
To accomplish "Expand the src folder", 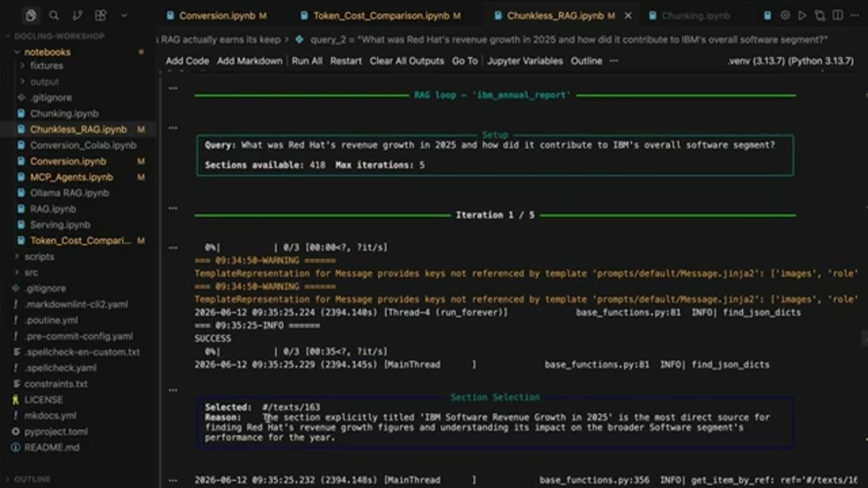I will pos(31,272).
